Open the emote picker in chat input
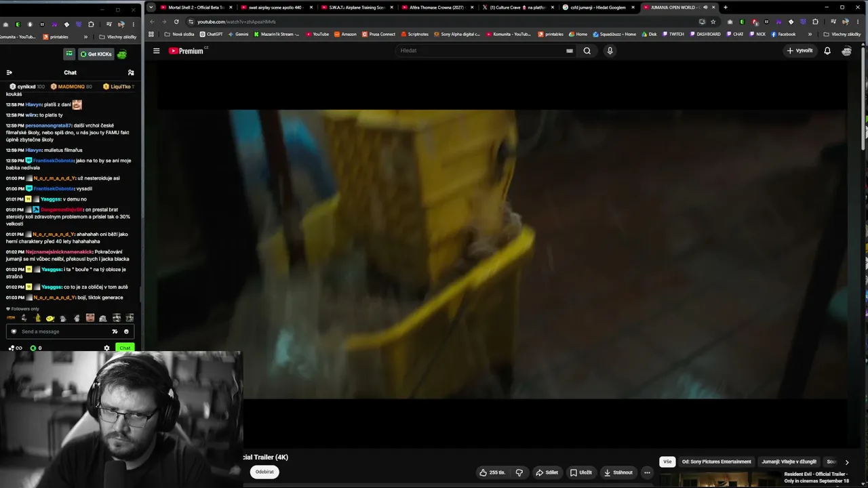 tap(126, 331)
